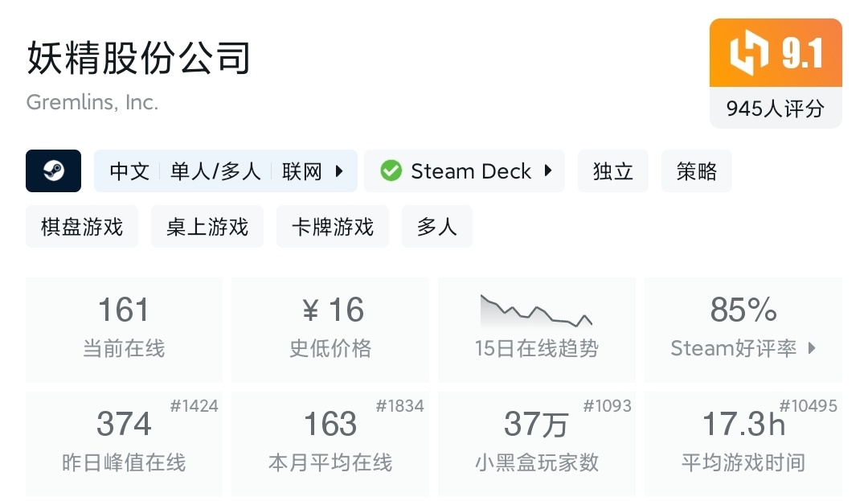Tap the 卡牌游戏 tag
This screenshot has height=501, width=868.
pos(333,227)
